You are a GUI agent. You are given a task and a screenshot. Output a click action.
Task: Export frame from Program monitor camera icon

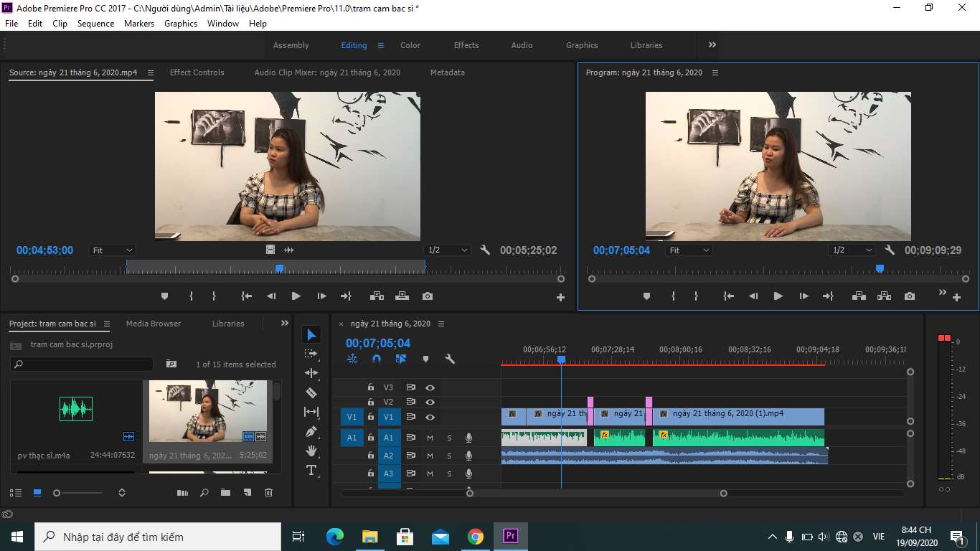pyautogui.click(x=910, y=296)
